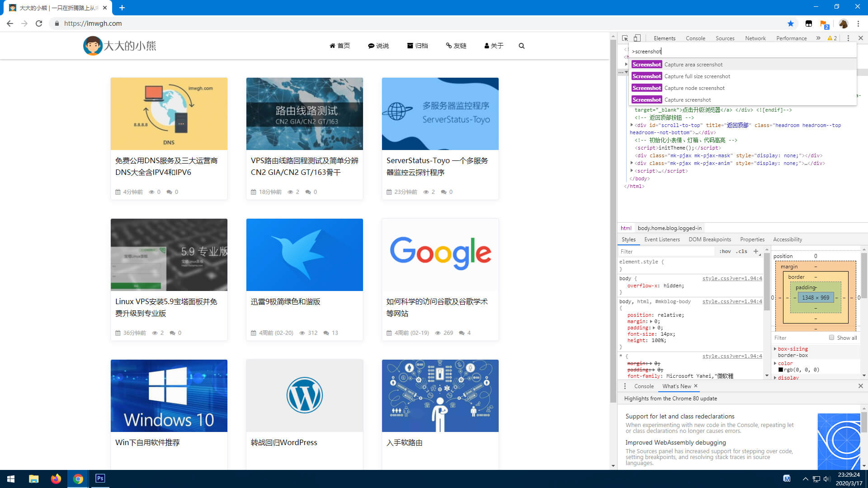The height and width of the screenshot is (488, 868).
Task: Click the browser address bar URL
Action: click(x=93, y=23)
